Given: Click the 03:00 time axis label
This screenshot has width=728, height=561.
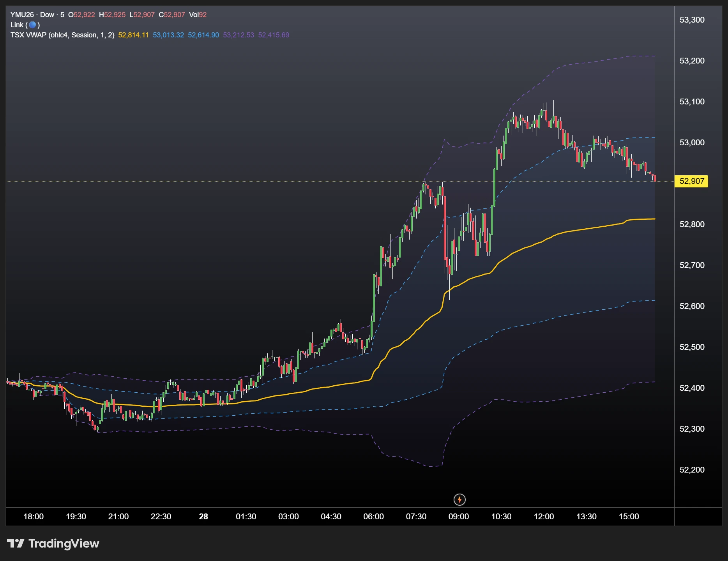Looking at the screenshot, I should 288,517.
